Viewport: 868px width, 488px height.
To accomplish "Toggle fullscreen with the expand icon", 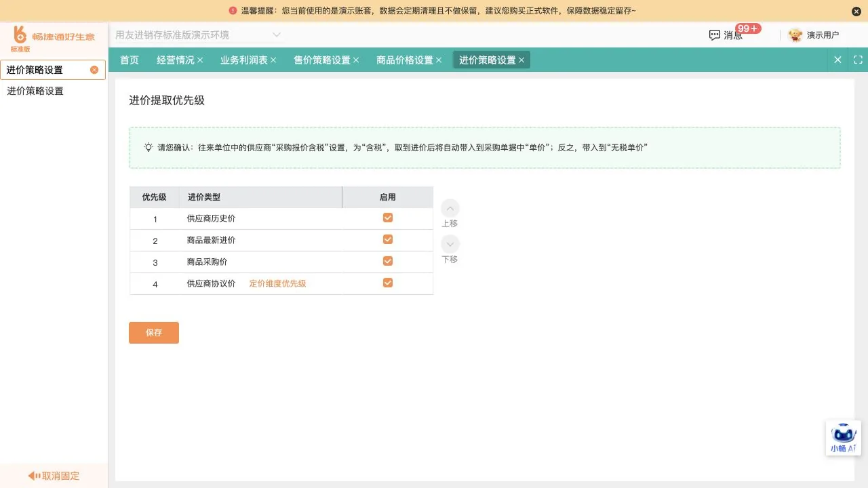I will coord(858,60).
